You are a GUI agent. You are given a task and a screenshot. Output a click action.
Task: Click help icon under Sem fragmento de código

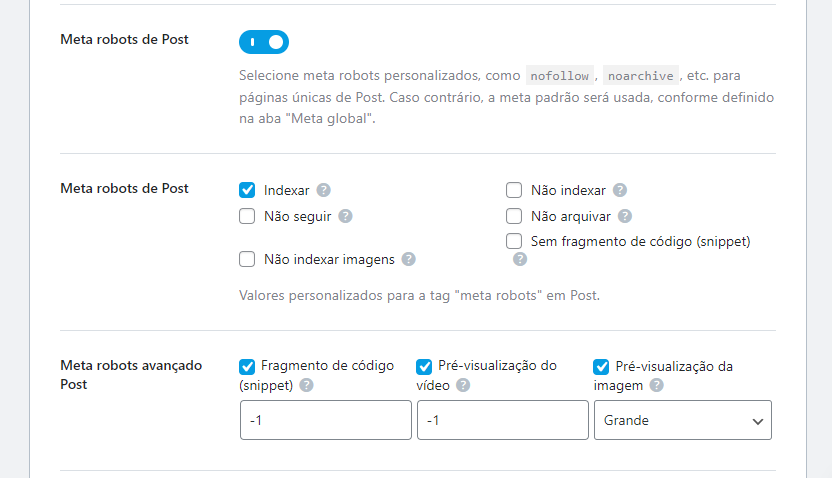pyautogui.click(x=520, y=259)
